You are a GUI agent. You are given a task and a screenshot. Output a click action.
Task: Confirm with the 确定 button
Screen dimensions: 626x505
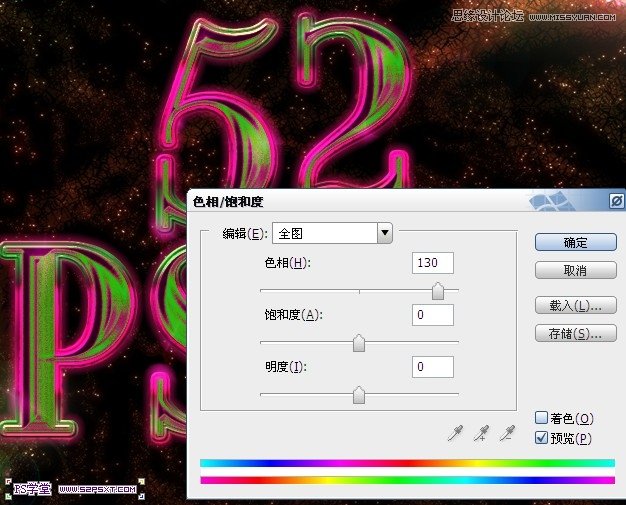pyautogui.click(x=576, y=242)
